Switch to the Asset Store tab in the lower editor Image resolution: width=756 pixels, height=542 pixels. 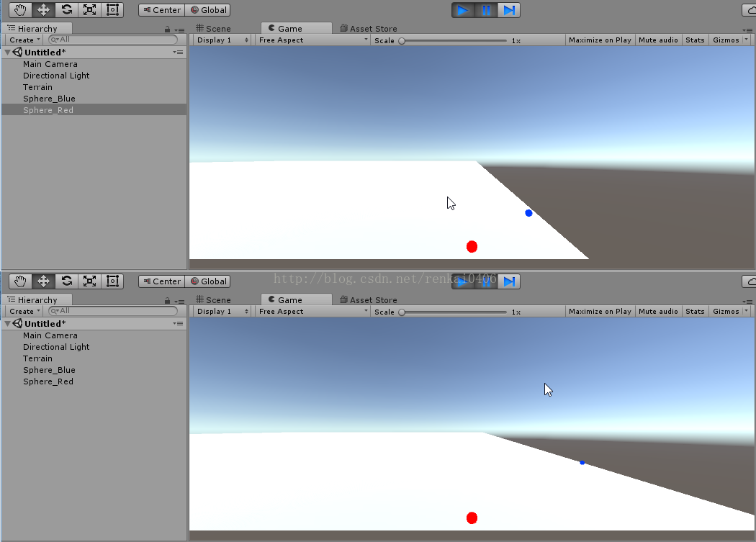[369, 300]
